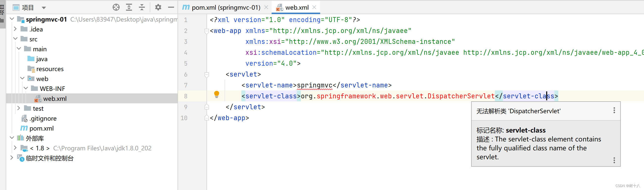The height and width of the screenshot is (190, 644).
Task: Select the springmvc-01 project root row
Action: point(92,19)
